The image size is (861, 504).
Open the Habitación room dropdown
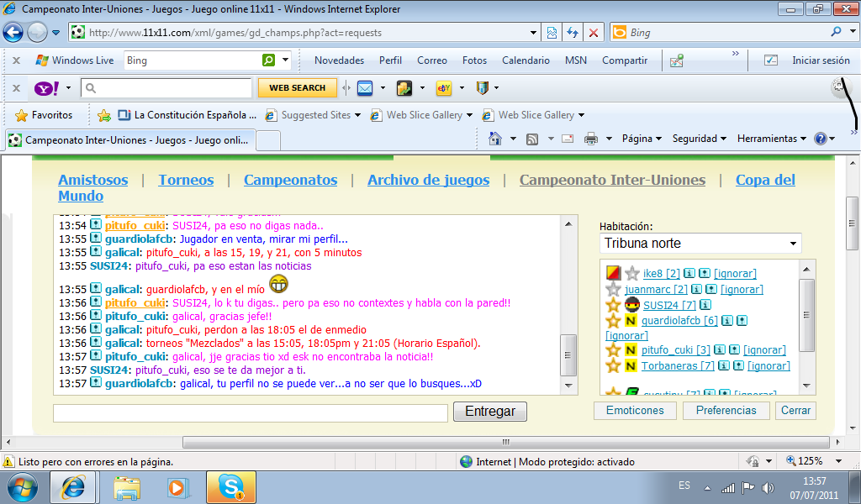(x=700, y=244)
